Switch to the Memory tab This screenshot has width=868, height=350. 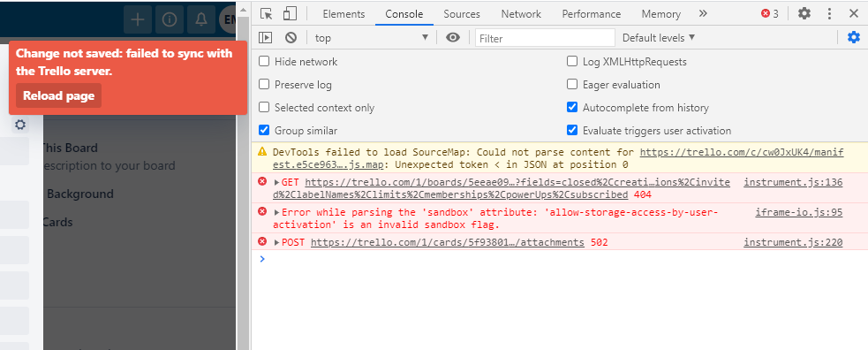661,14
